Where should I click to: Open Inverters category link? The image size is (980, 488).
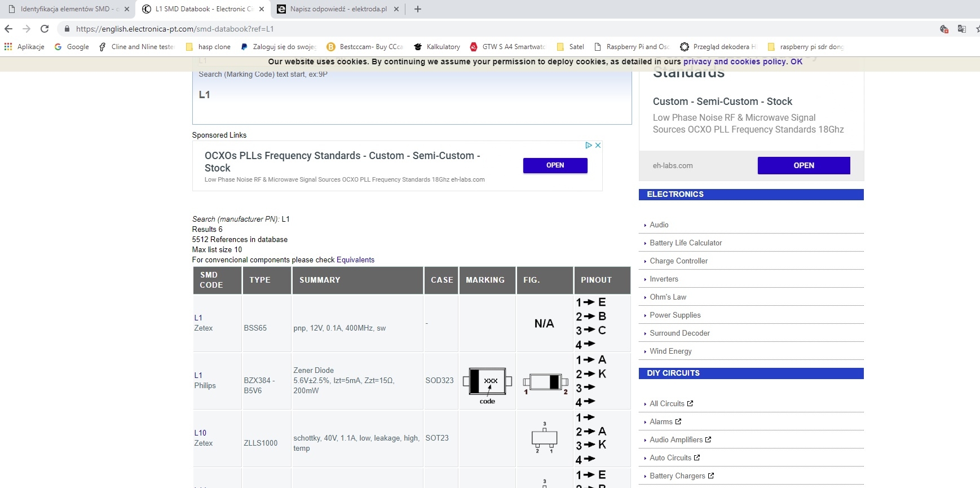[x=664, y=279]
